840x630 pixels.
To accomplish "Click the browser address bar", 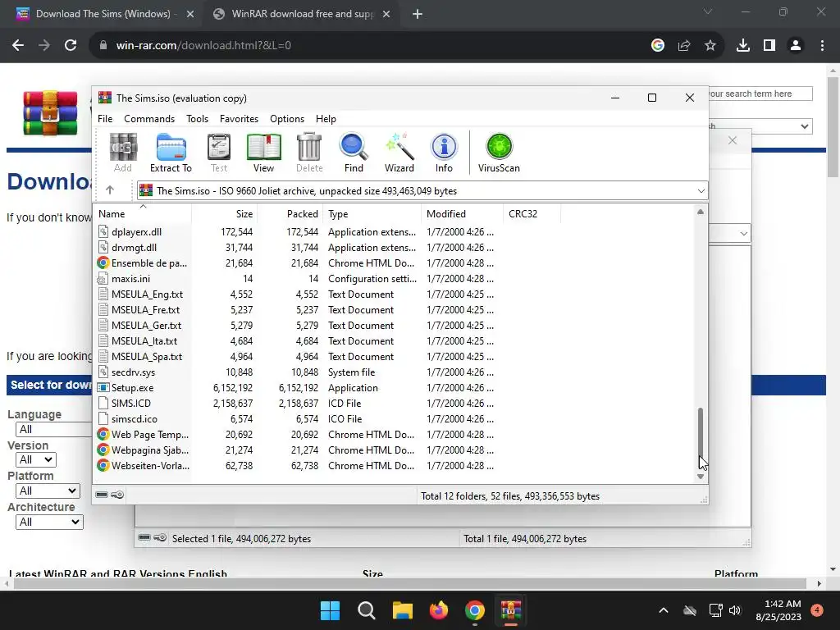I will tap(370, 46).
